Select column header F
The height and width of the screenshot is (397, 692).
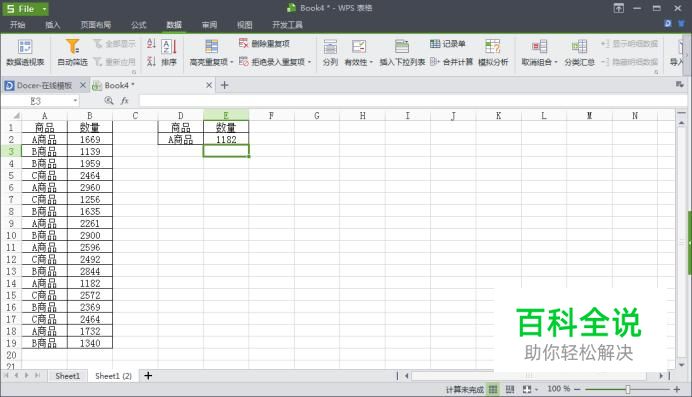point(271,116)
